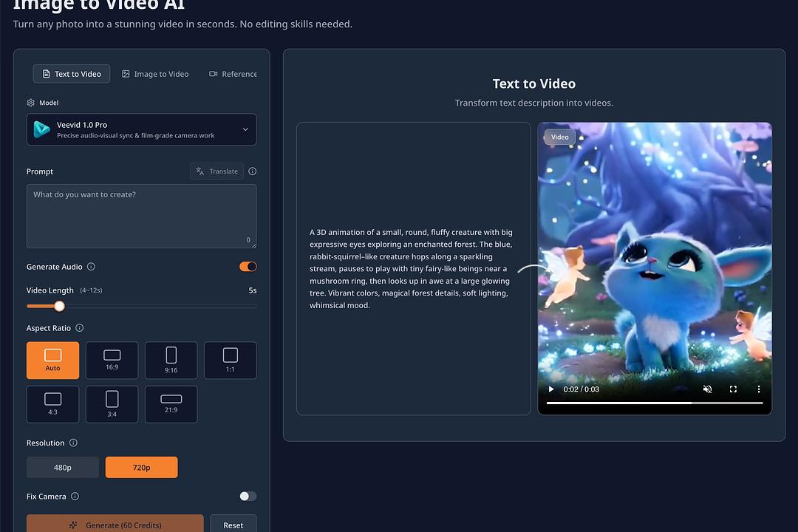Select the Text to Video tab icon
This screenshot has width=798, height=532.
46,73
